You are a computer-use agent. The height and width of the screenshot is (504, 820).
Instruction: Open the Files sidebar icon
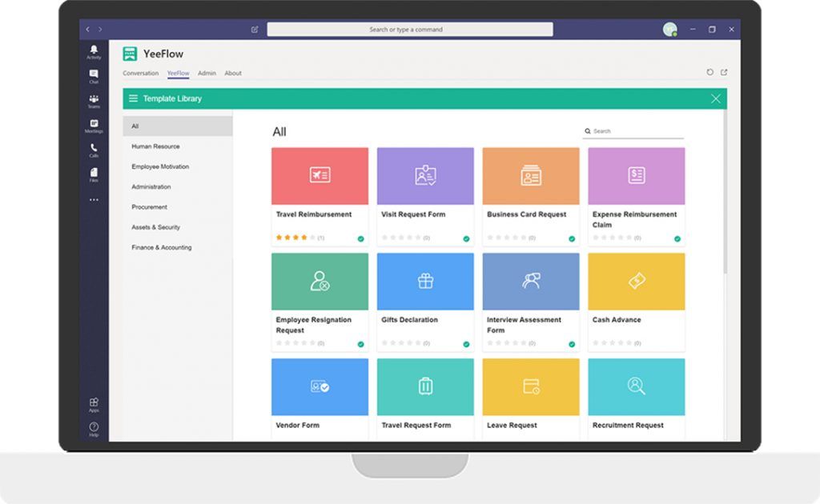click(x=94, y=174)
